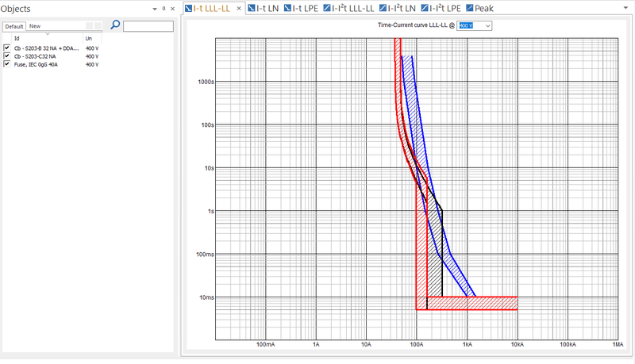Uncheck the Fuse, IEC 0gG 40A checkbox

[x=7, y=64]
